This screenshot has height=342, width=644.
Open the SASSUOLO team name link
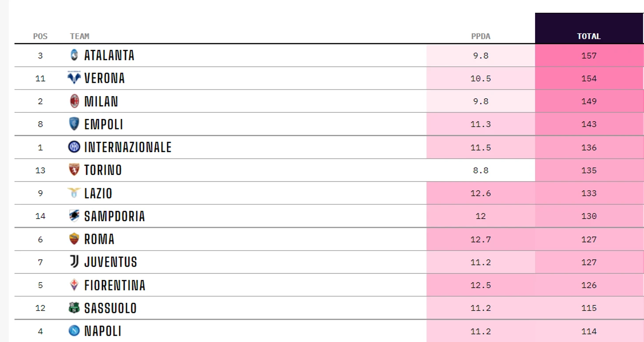click(x=110, y=308)
